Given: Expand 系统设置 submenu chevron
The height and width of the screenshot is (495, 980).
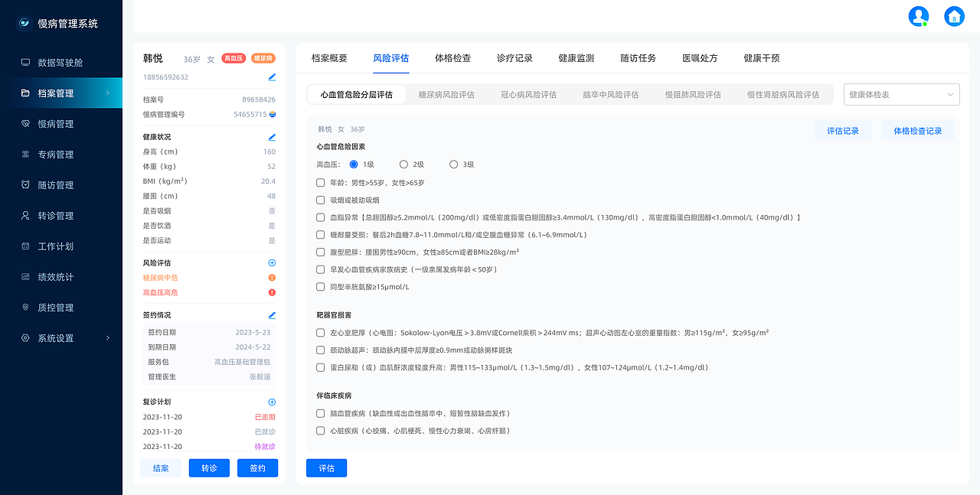Looking at the screenshot, I should [107, 338].
